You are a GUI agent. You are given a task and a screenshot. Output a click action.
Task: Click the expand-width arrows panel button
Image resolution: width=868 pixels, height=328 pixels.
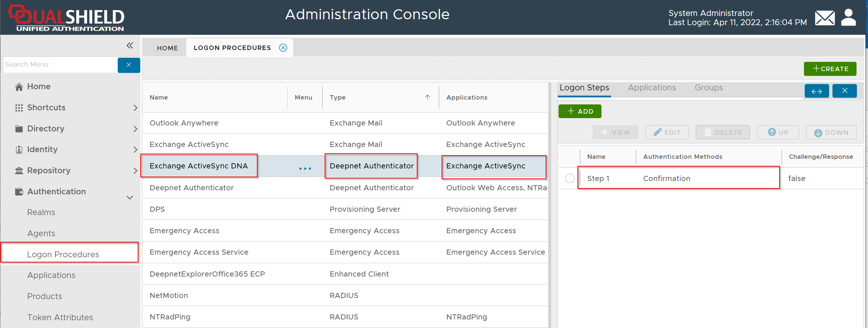817,91
